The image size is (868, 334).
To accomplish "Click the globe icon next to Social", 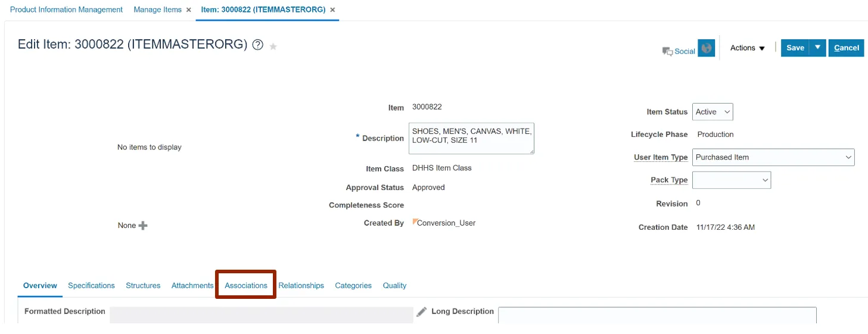I will (707, 48).
